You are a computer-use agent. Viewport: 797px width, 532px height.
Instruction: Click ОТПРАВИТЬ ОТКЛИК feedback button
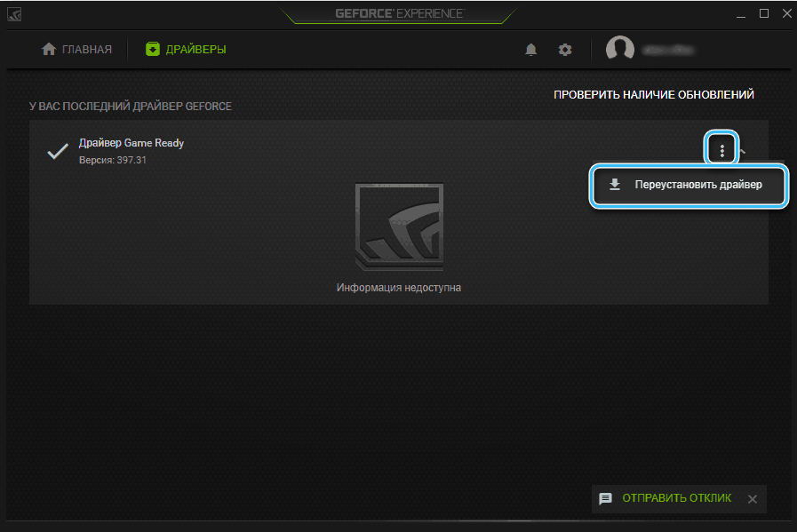[x=666, y=498]
